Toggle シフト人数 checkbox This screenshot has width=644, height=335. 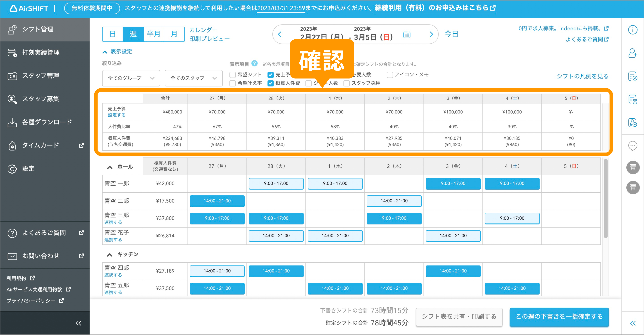point(309,83)
